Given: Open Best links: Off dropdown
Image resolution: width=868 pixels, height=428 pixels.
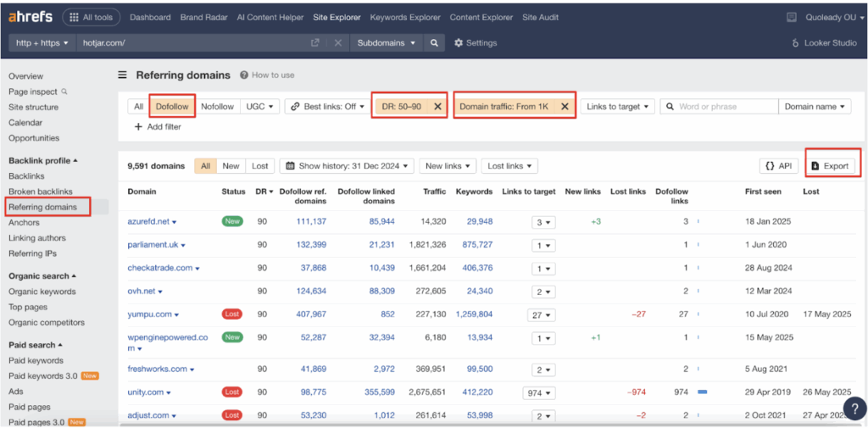Looking at the screenshot, I should 326,106.
